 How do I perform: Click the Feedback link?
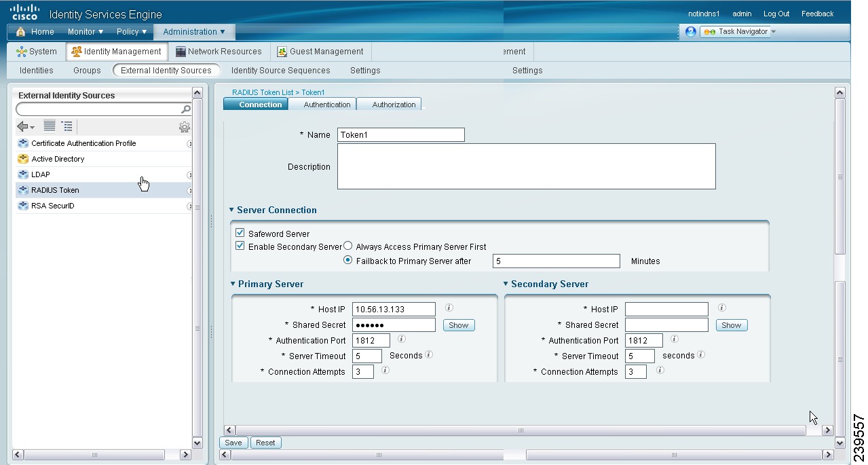(817, 14)
